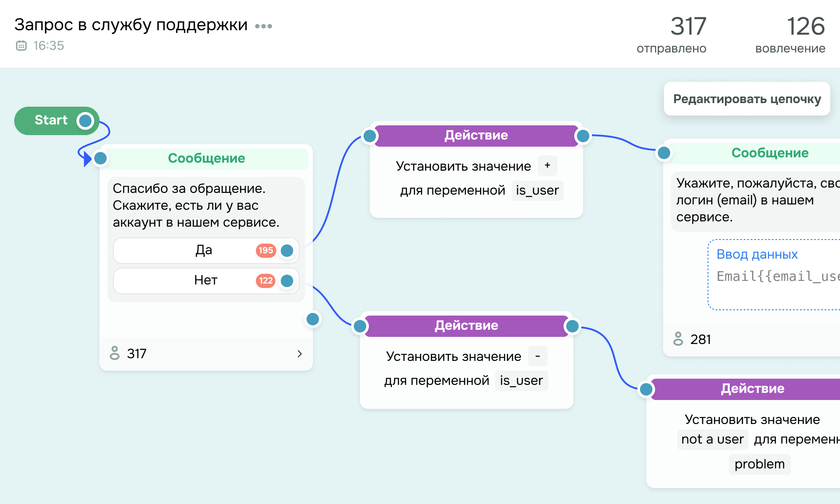Click the plus value tag in top action
Screen dimensions: 840x504
point(547,166)
